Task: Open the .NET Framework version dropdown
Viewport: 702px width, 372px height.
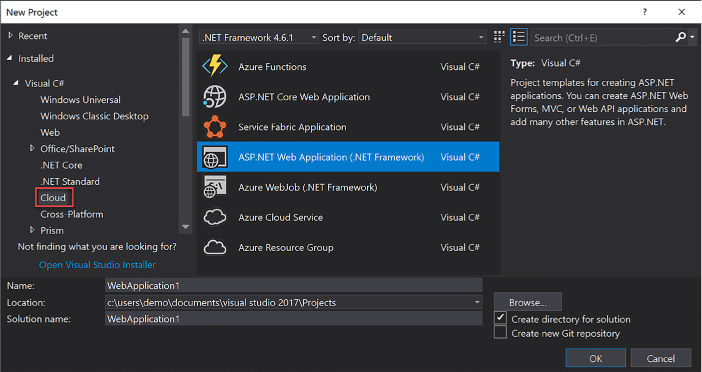Action: pyautogui.click(x=259, y=38)
